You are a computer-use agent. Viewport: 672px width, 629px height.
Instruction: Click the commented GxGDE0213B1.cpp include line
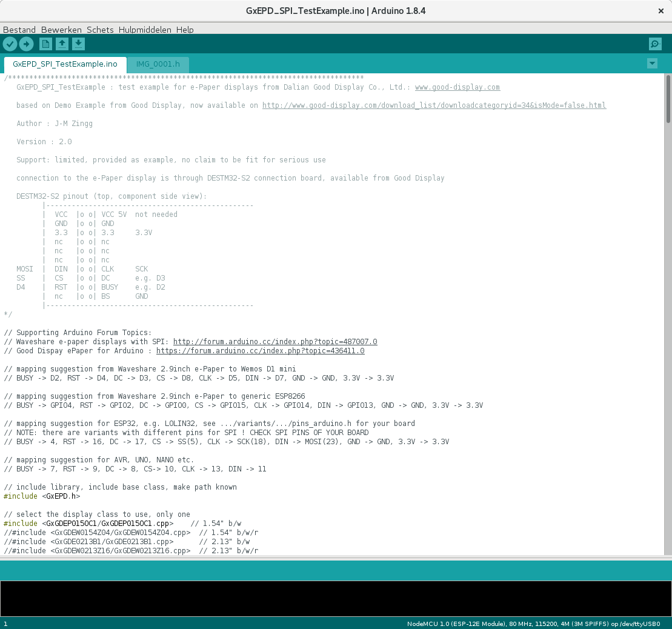[x=127, y=542]
